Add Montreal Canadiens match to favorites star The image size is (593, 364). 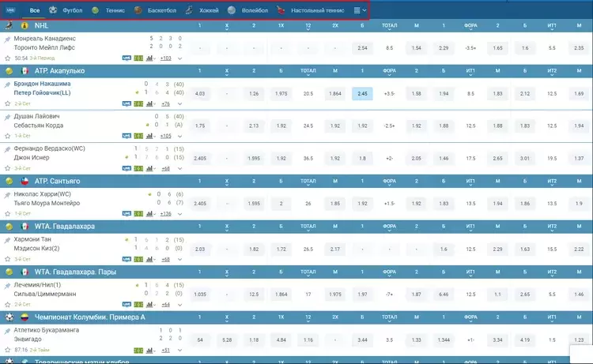(7, 58)
